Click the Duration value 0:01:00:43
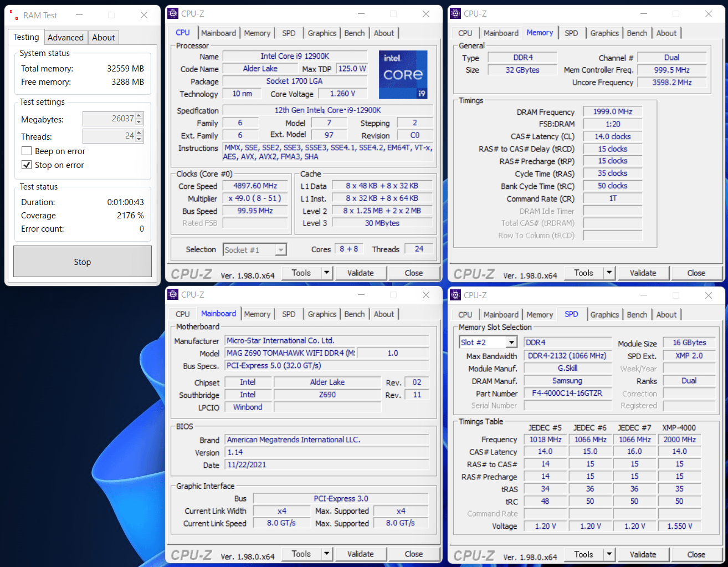728x567 pixels. (x=125, y=202)
